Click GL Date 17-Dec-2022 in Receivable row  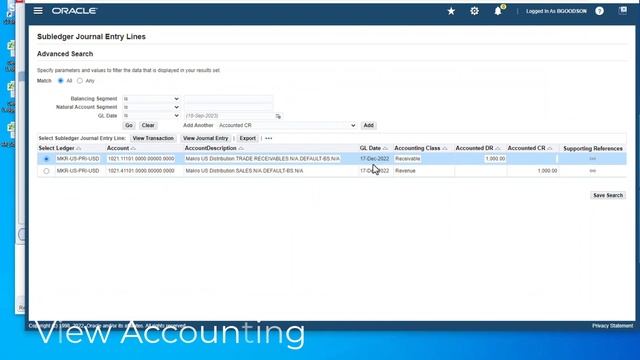point(374,159)
